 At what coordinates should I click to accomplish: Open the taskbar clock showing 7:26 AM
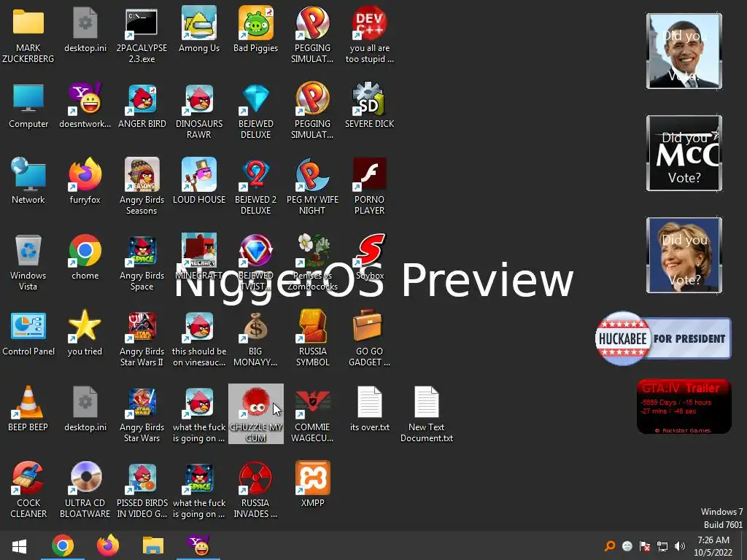(x=713, y=546)
